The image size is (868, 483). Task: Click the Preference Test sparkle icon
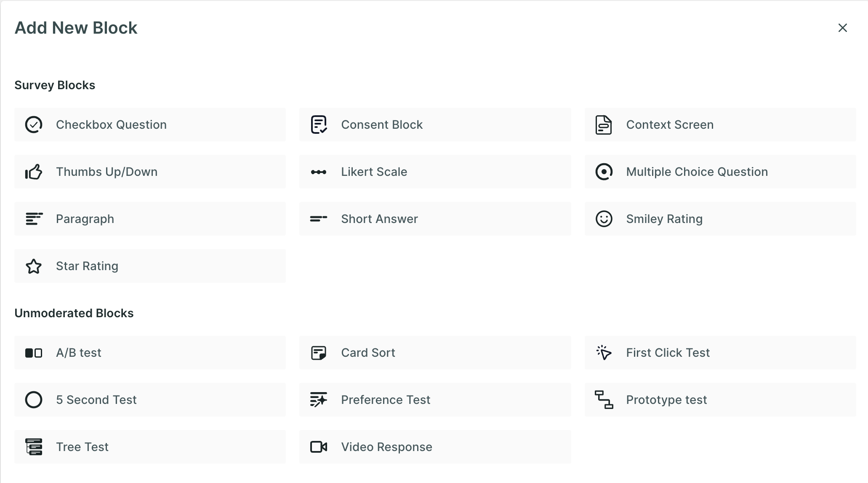pyautogui.click(x=319, y=400)
